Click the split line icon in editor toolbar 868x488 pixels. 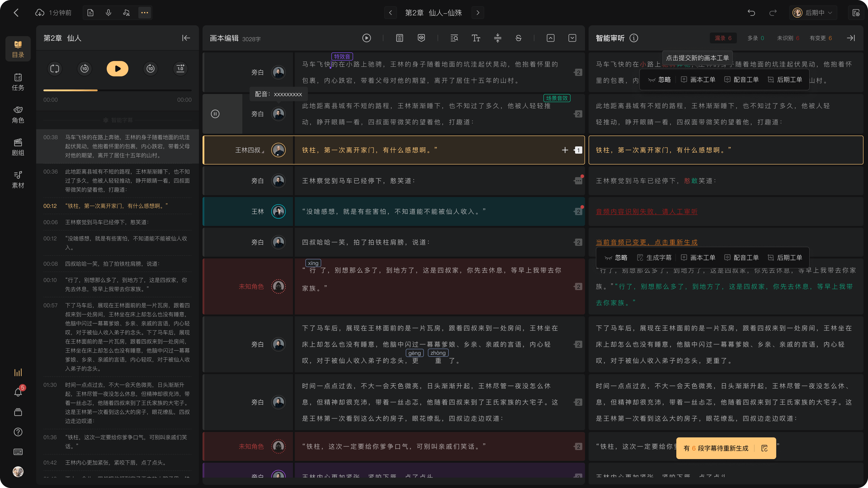click(x=498, y=38)
